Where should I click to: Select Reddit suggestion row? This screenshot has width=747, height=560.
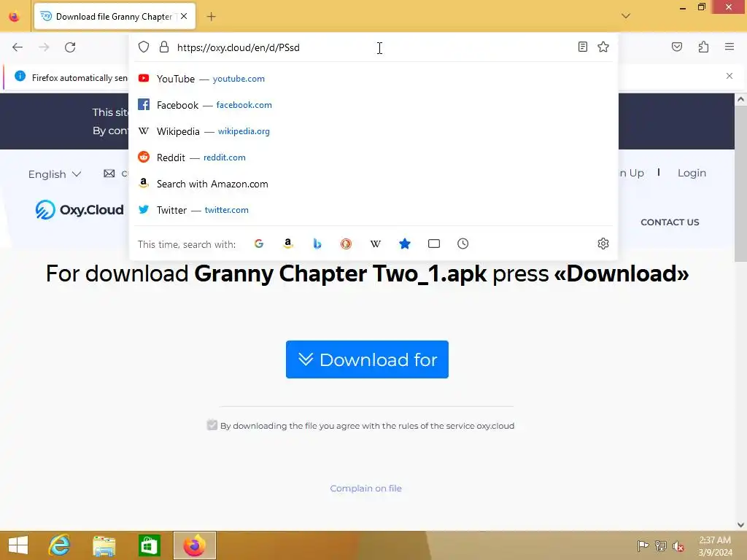pyautogui.click(x=373, y=157)
